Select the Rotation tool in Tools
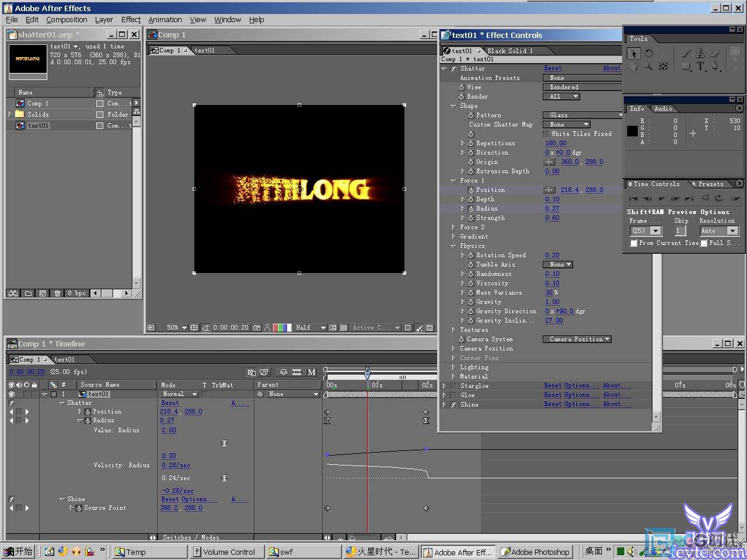This screenshot has height=560, width=747. 648,54
